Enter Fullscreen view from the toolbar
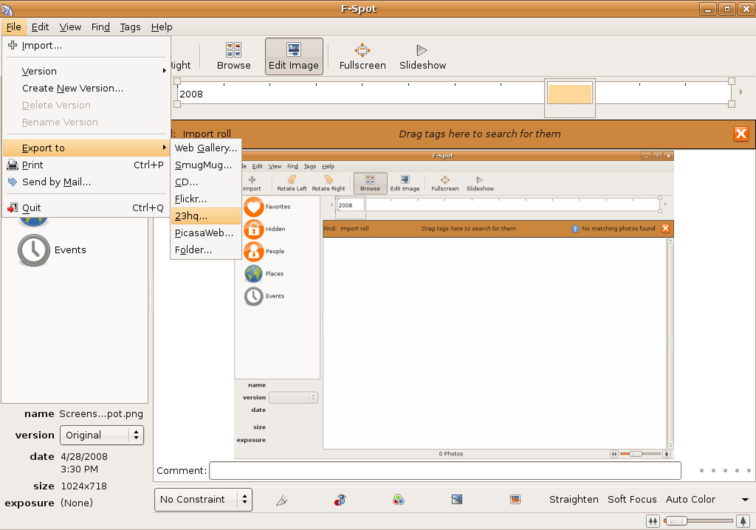The width and height of the screenshot is (756, 530). click(362, 56)
